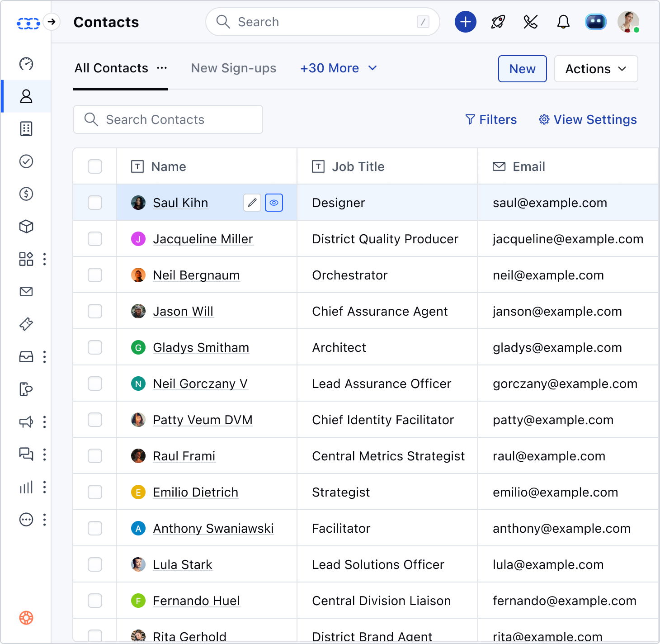Expand the +30 More views dropdown
The image size is (660, 644).
[338, 68]
